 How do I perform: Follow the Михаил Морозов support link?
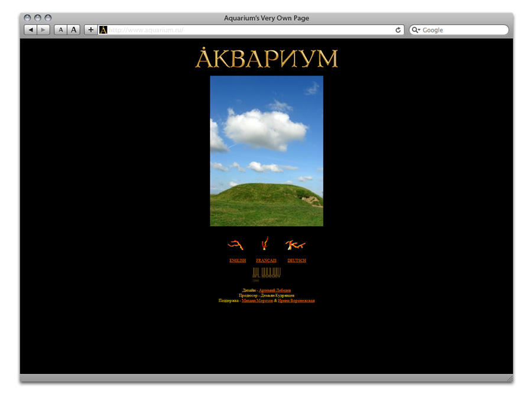point(257,301)
